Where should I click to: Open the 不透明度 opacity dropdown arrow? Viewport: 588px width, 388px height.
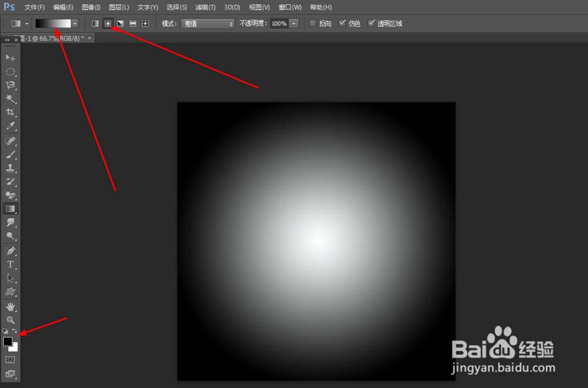(294, 24)
